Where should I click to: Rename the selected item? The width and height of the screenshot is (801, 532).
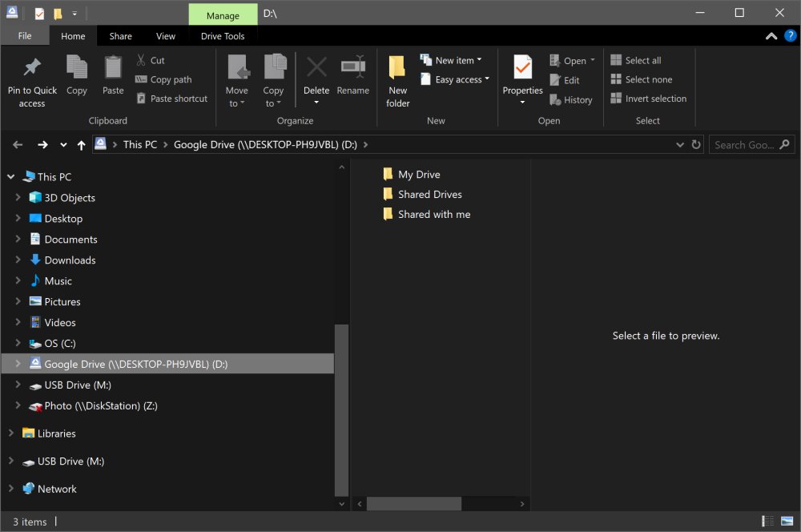(353, 75)
